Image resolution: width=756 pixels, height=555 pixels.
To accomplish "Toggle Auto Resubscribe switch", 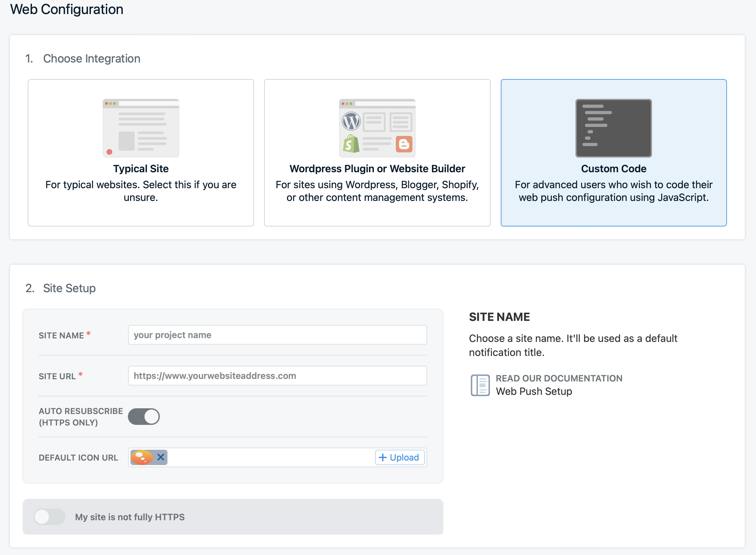I will click(x=144, y=416).
